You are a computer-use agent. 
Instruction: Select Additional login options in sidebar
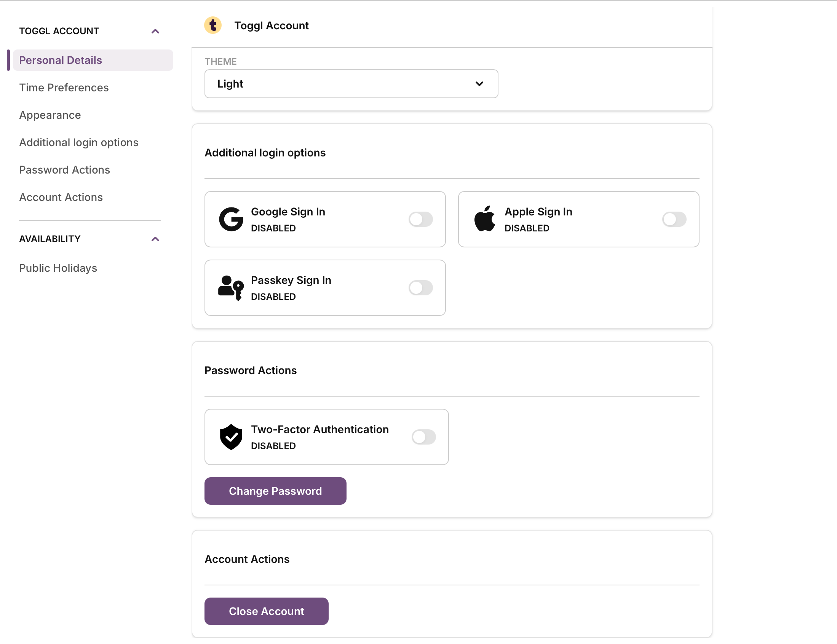pos(78,142)
